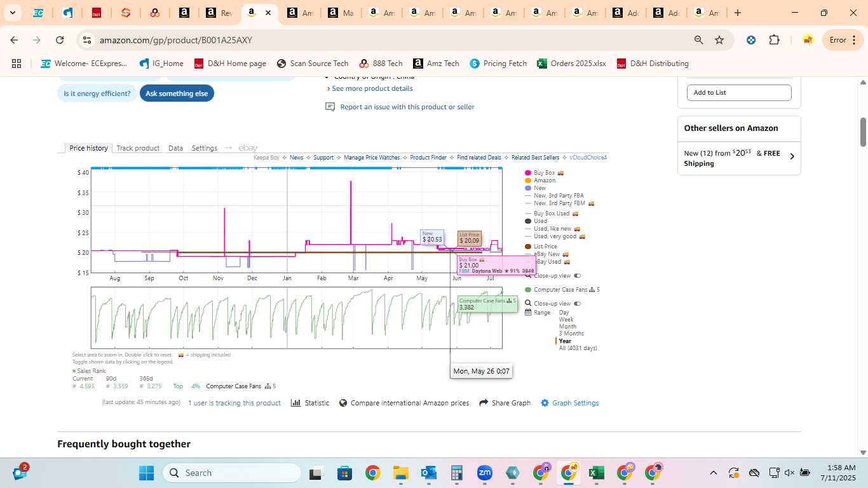Open Zoom from the taskbar
Screen dimensions: 868x488
[x=484, y=473]
